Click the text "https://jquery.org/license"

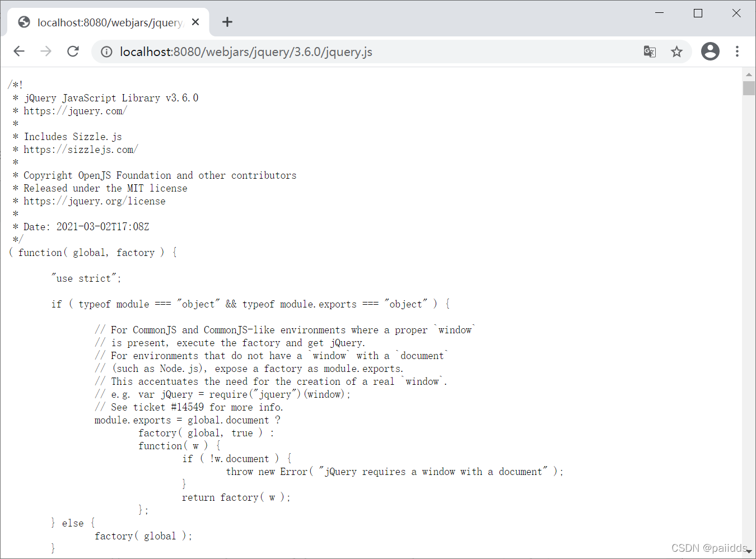[94, 201]
